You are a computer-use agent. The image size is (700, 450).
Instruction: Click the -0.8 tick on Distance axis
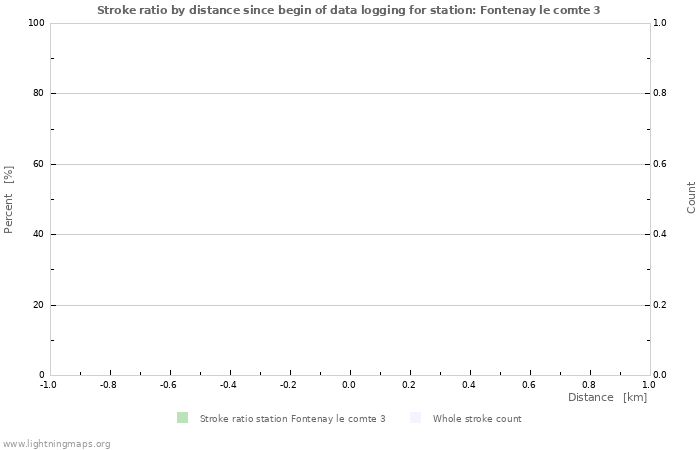(108, 384)
